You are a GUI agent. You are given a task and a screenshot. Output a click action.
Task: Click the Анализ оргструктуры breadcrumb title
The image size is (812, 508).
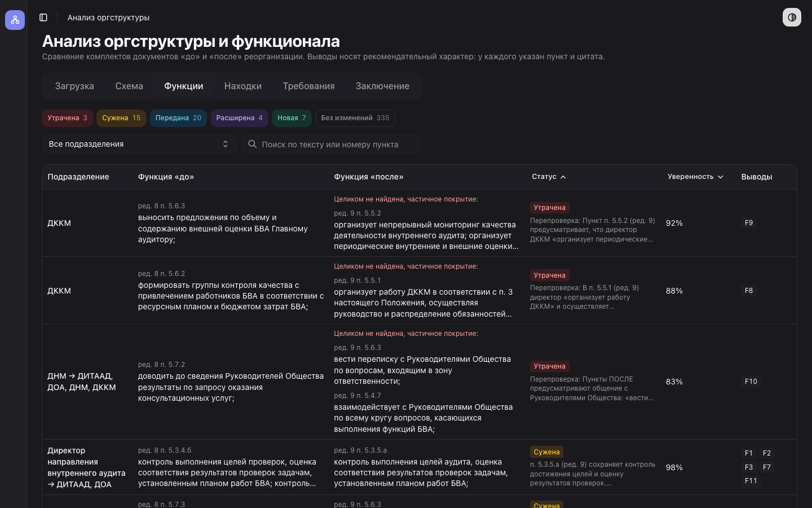(109, 17)
